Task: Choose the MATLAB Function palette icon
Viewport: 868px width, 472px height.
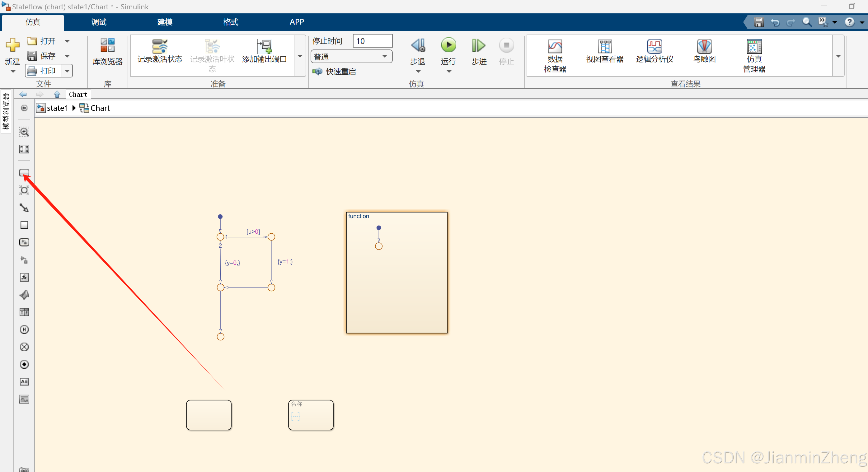Action: [24, 295]
